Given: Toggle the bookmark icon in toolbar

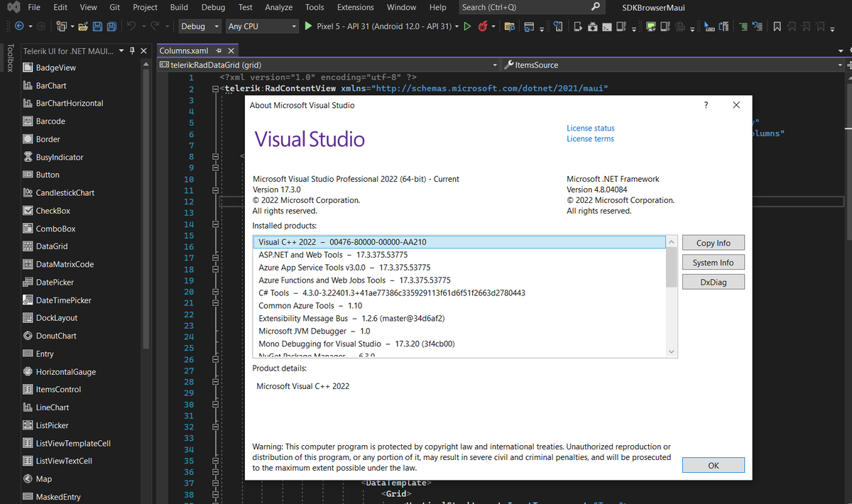Looking at the screenshot, I should point(777,26).
